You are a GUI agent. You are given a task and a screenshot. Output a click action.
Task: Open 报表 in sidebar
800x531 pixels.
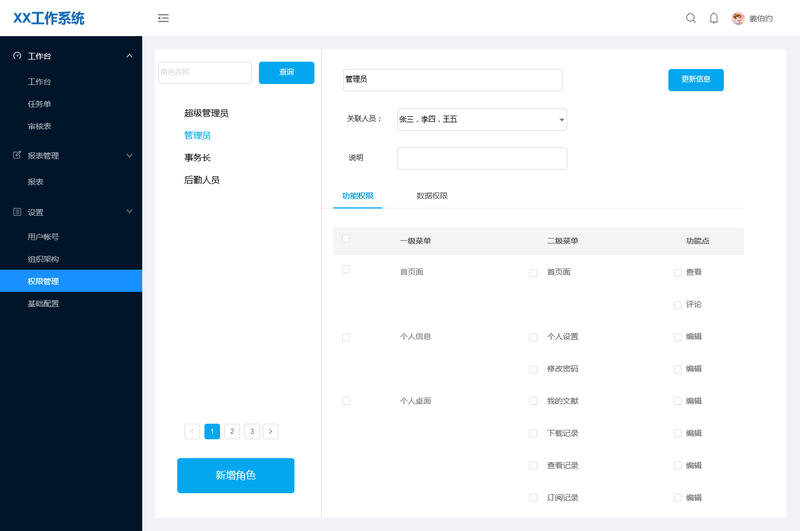[x=35, y=182]
